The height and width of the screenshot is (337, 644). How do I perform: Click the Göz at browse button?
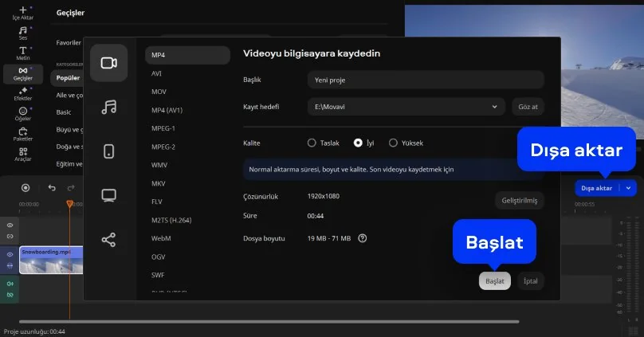coord(528,107)
